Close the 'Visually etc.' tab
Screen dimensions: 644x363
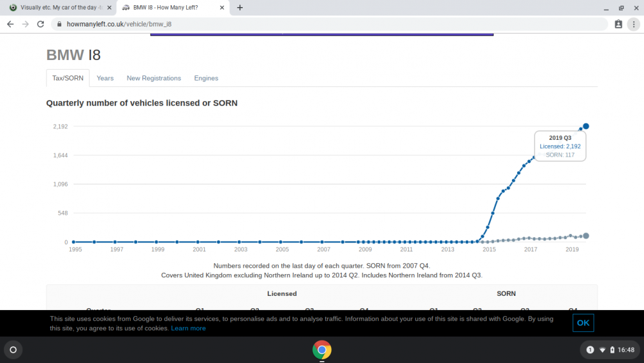(109, 7)
